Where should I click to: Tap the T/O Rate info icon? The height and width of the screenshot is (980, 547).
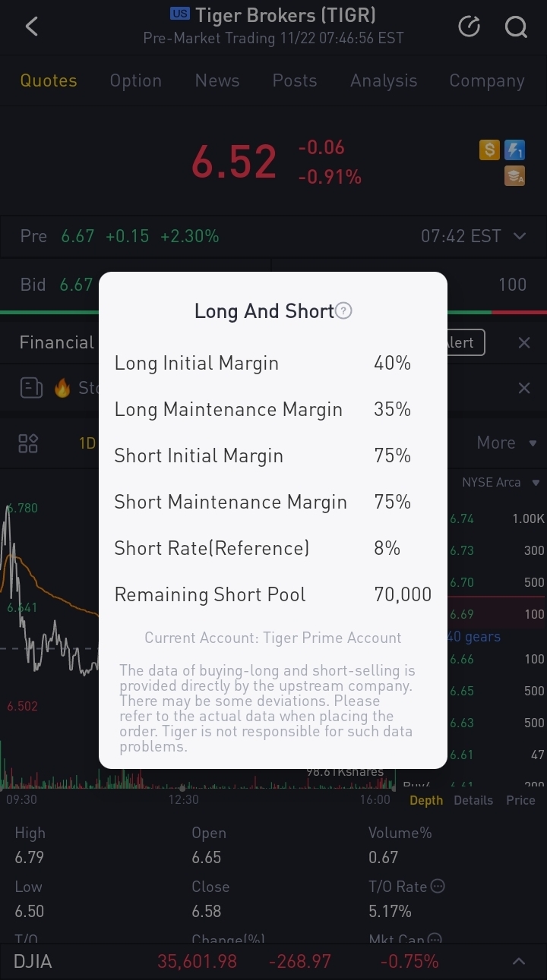pos(438,886)
